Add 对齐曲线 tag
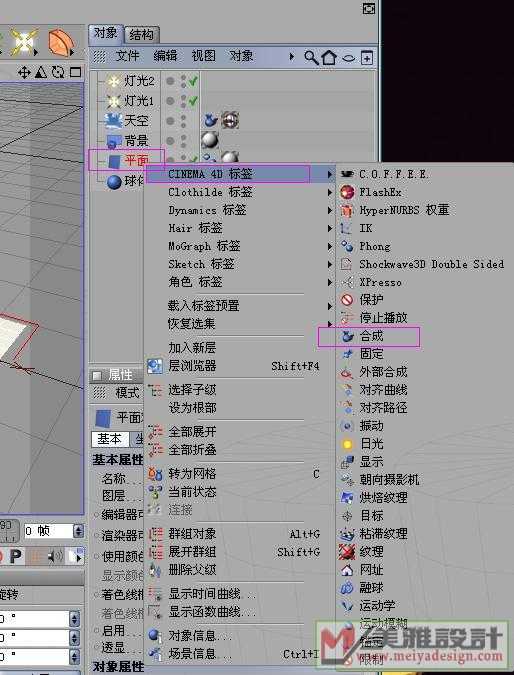This screenshot has height=675, width=514. [374, 390]
